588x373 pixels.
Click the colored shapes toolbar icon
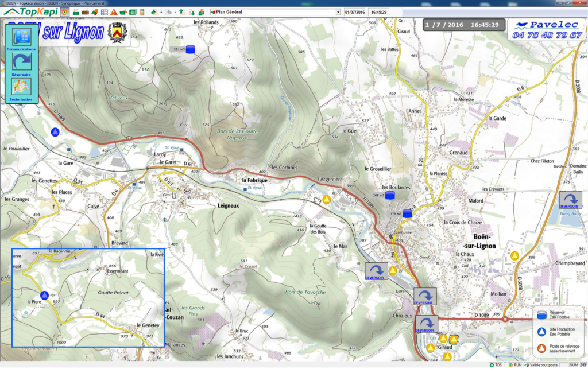point(95,13)
